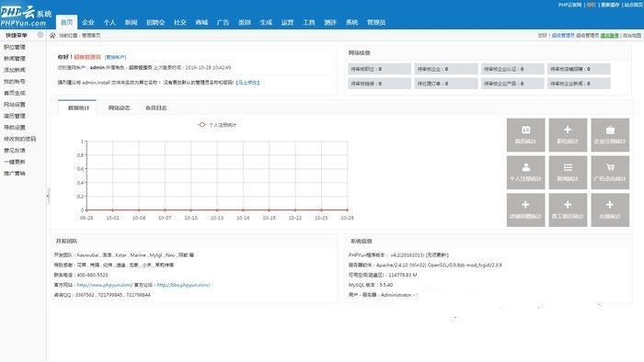Click the 更新缓存 link at top right
Screen dimensions: 644x362
(609, 5)
